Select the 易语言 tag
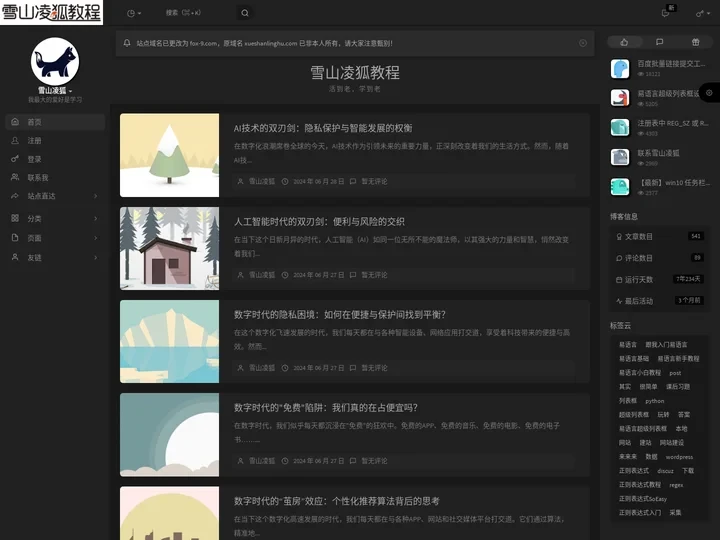Screen dimensions: 720x540 (628, 344)
